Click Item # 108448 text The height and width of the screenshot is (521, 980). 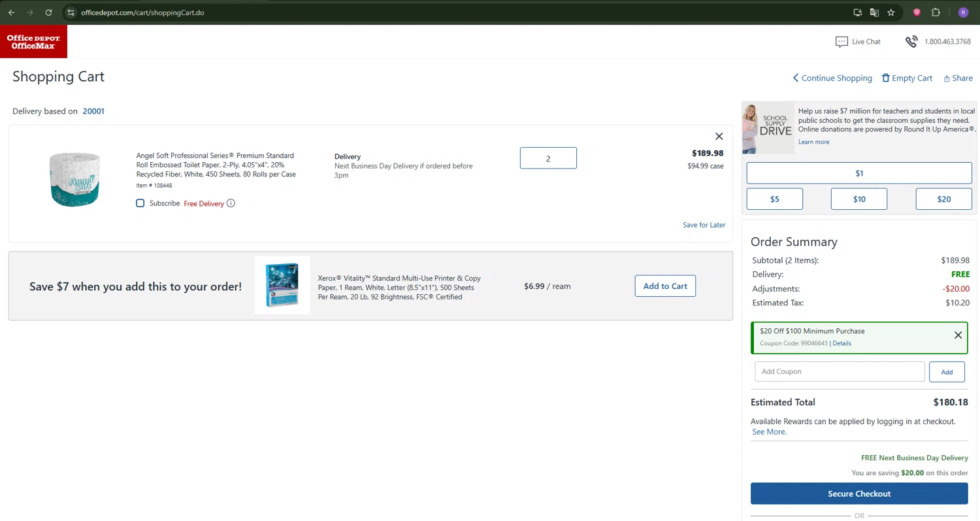(x=154, y=186)
